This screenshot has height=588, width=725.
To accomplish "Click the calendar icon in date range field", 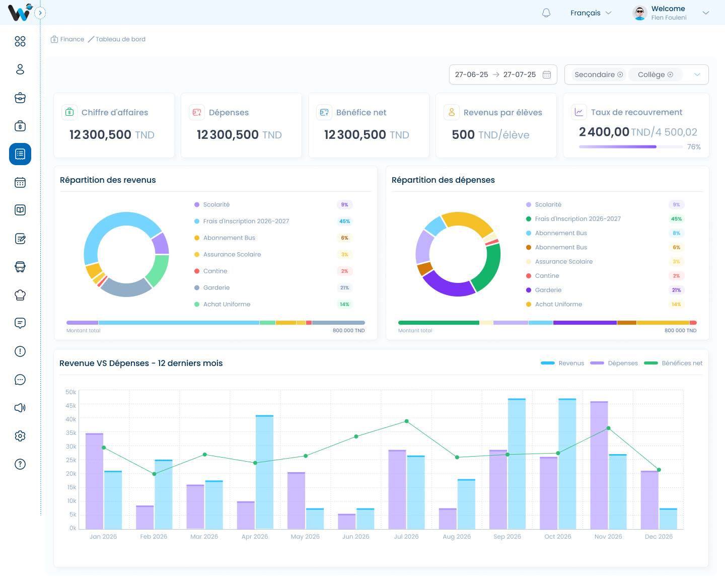I will [547, 75].
